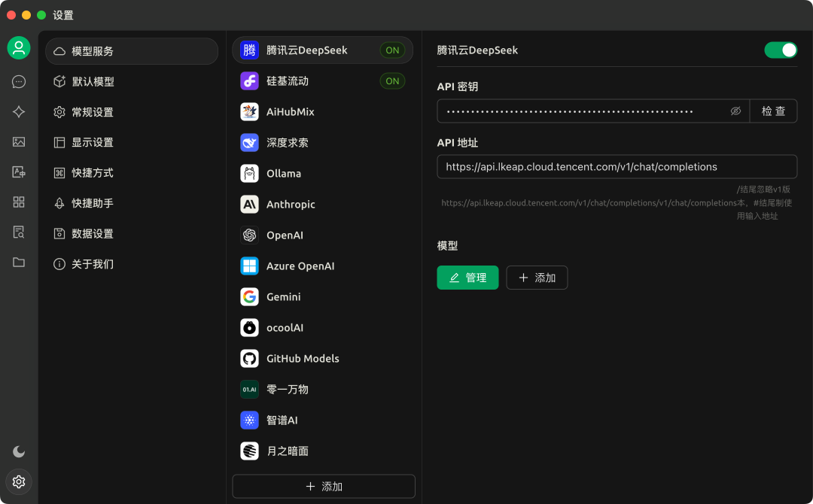
Task: Click ON badge next to 硅基流动
Action: [x=392, y=80]
